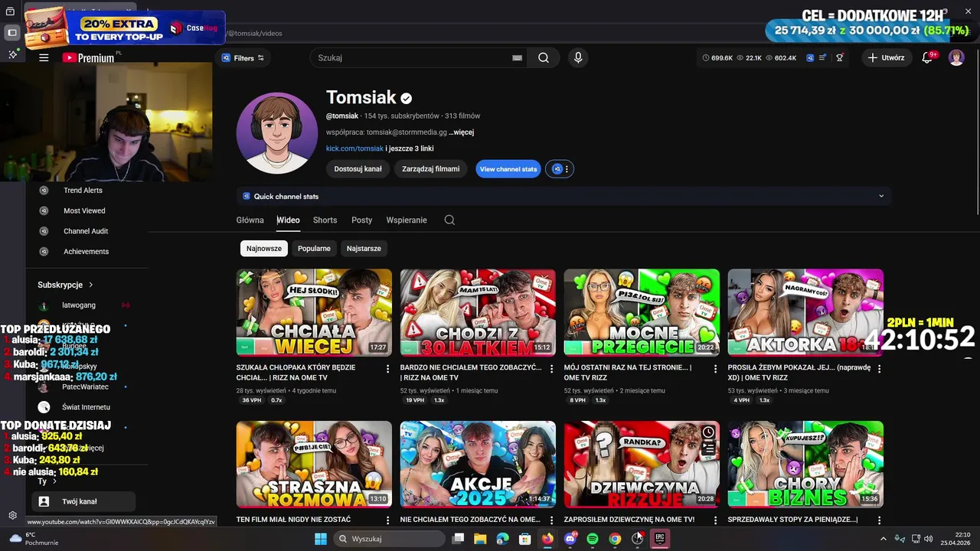Open latwogang subscription channel
Viewport: 980px width, 551px height.
point(79,305)
